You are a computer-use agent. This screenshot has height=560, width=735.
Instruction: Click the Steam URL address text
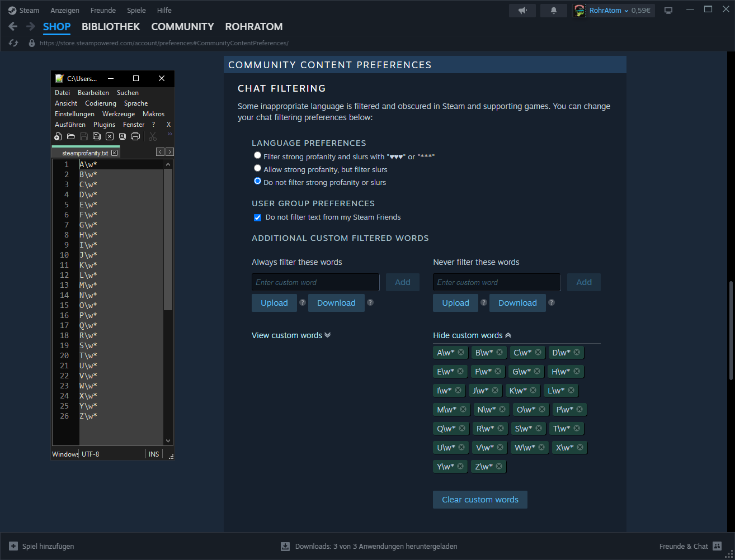coord(164,43)
